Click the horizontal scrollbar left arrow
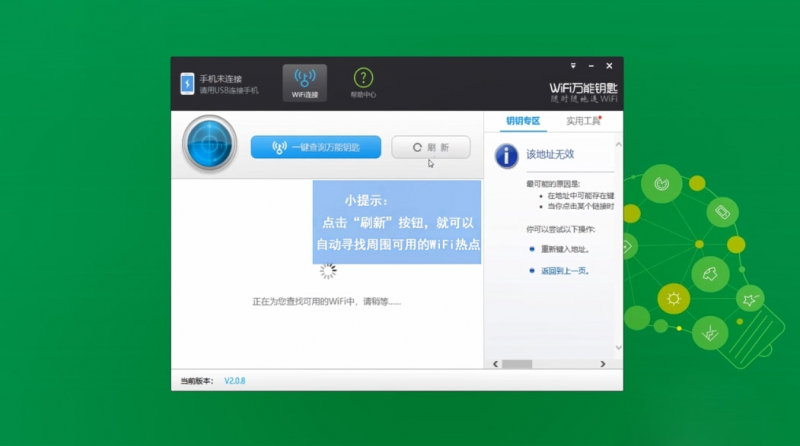The height and width of the screenshot is (446, 800). click(x=495, y=364)
